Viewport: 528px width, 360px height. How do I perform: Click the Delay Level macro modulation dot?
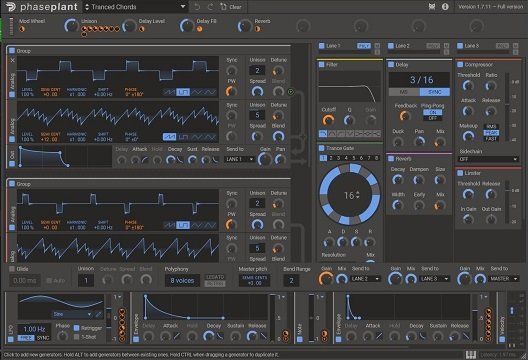click(x=142, y=29)
